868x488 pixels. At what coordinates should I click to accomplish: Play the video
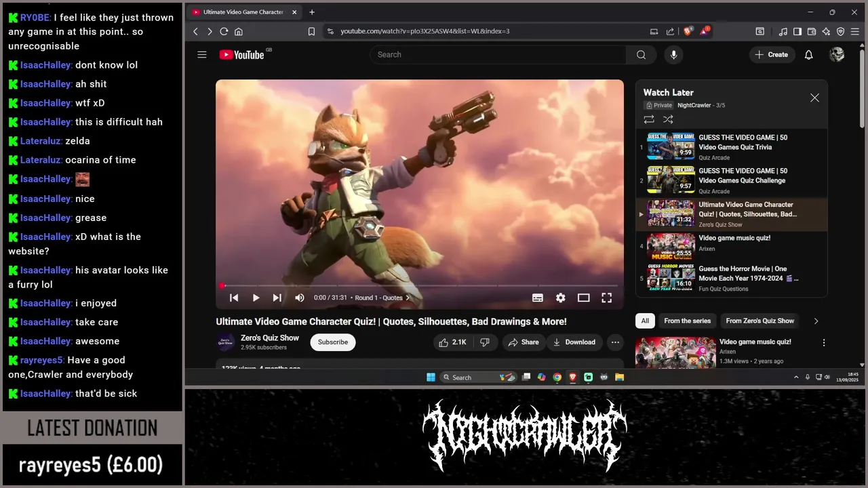click(x=256, y=298)
